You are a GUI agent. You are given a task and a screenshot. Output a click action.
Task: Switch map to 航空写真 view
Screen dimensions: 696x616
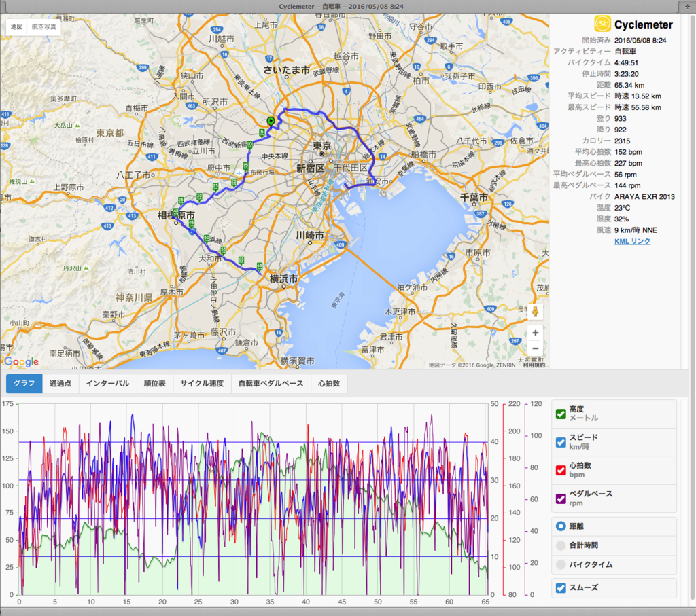[x=44, y=26]
